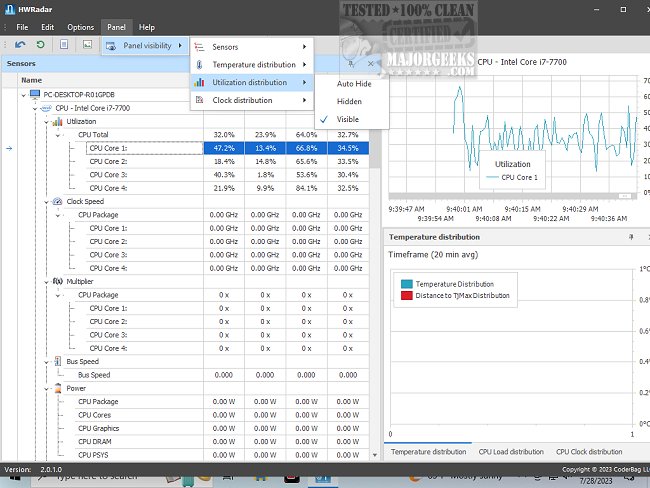Collapse the CPU Total tree node

[x=58, y=134]
